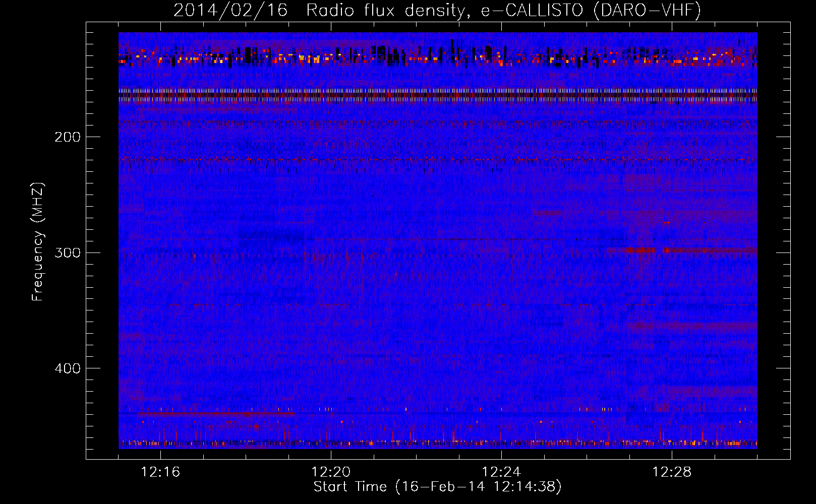Click the '400' frequency tick label
Viewport: 816px width, 504px height.
click(x=68, y=368)
